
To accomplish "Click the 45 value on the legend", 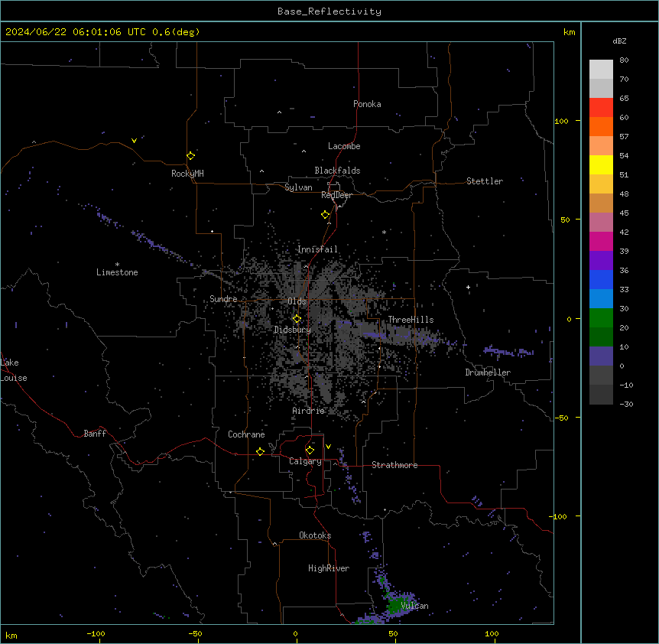I will click(x=624, y=213).
